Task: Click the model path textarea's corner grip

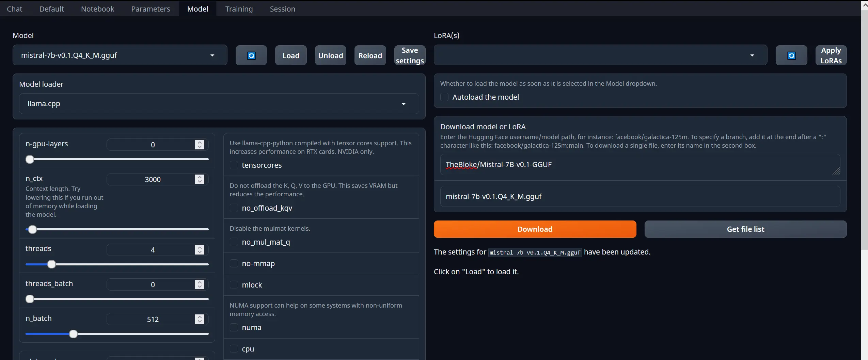Action: coord(836,171)
